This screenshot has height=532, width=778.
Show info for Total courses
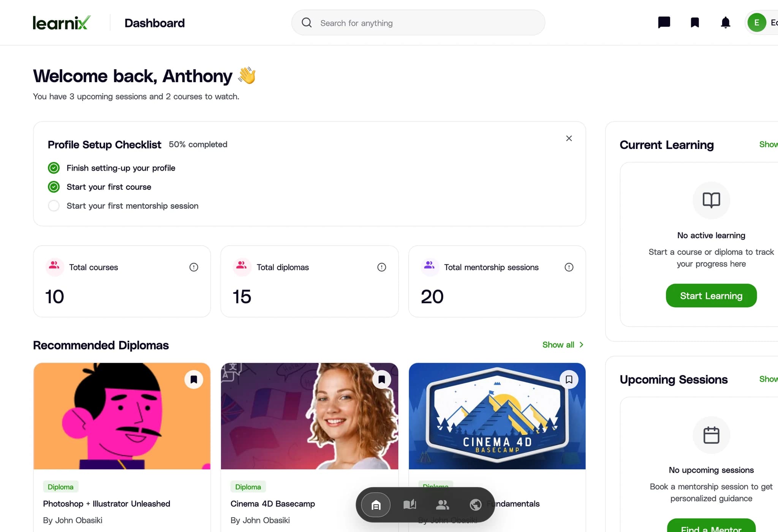tap(194, 267)
